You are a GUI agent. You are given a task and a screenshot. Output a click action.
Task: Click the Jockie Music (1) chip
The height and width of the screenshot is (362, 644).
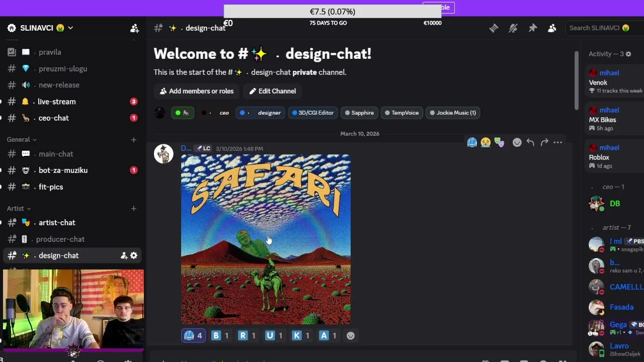(x=453, y=113)
